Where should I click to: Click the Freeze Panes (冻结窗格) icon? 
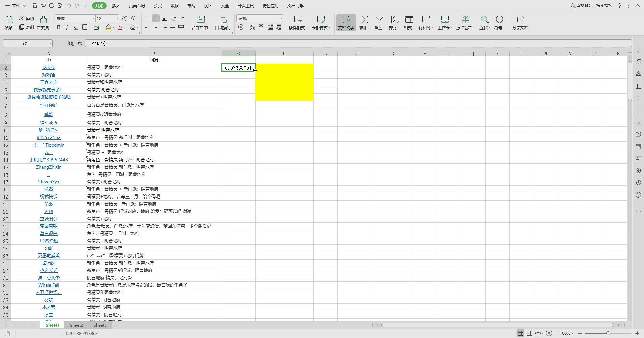(465, 19)
